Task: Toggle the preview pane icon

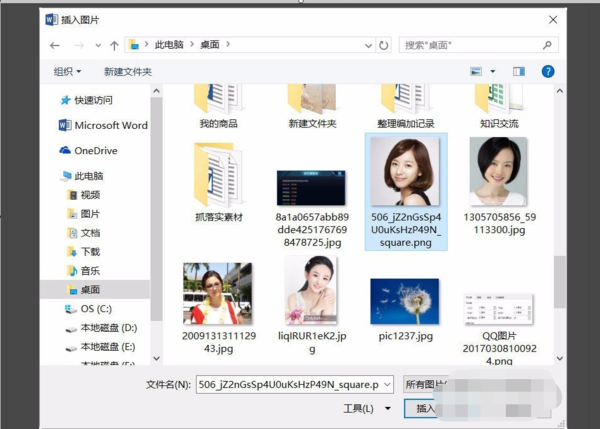Action: (x=519, y=71)
